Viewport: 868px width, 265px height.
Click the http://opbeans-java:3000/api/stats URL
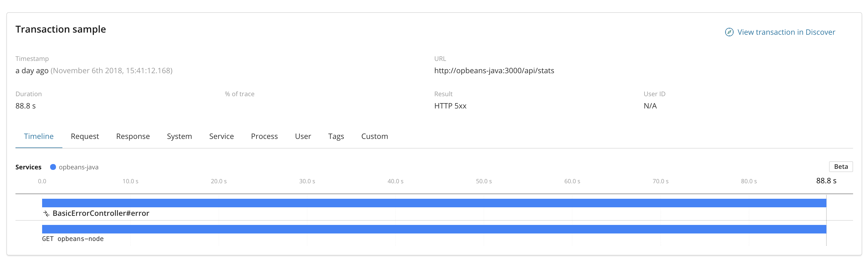tap(494, 71)
